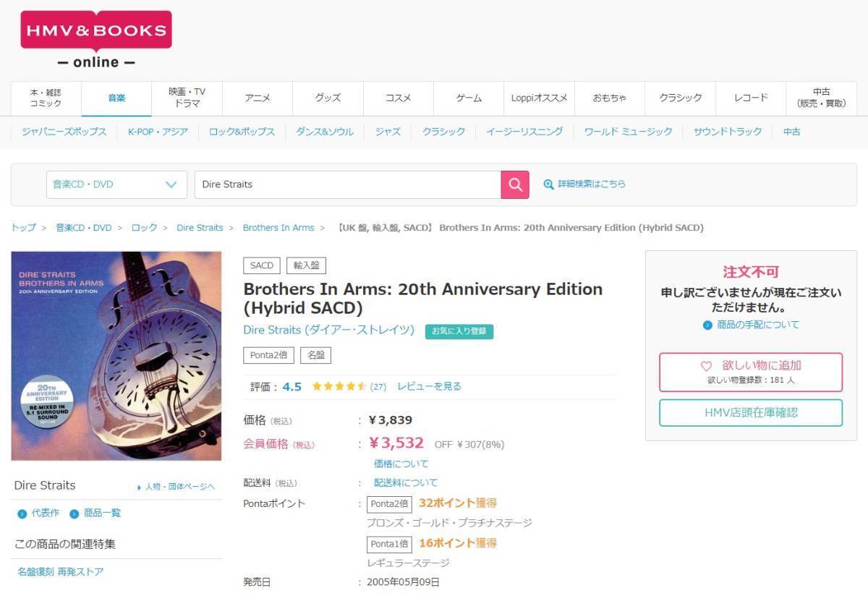This screenshot has width=868, height=601.
Task: Toggle お気に入り登録 for Dire Straits
Action: click(x=459, y=331)
